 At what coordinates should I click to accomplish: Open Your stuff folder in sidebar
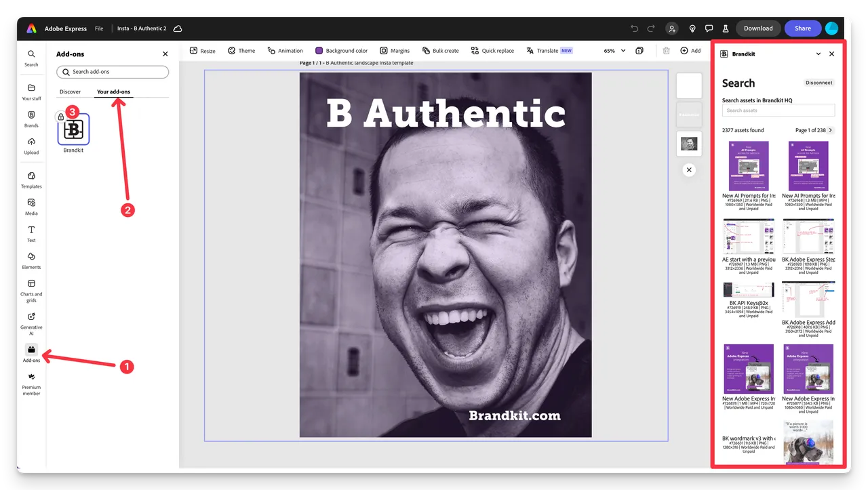tap(31, 92)
